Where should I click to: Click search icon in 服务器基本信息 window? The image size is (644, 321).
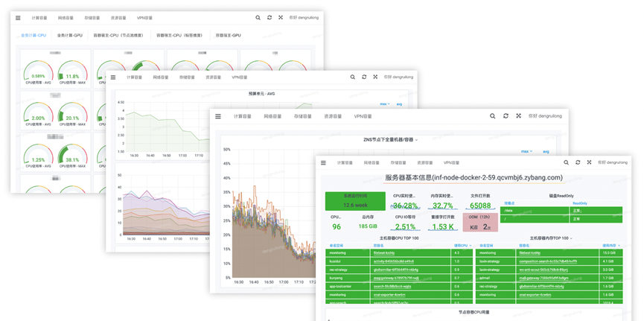[x=567, y=162]
